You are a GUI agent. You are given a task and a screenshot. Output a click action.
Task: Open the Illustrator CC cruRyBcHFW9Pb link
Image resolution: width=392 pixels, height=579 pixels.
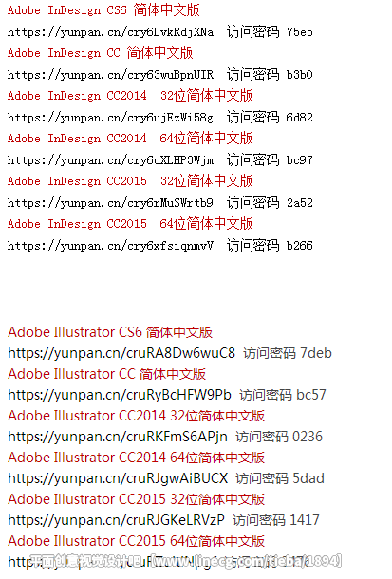120,395
